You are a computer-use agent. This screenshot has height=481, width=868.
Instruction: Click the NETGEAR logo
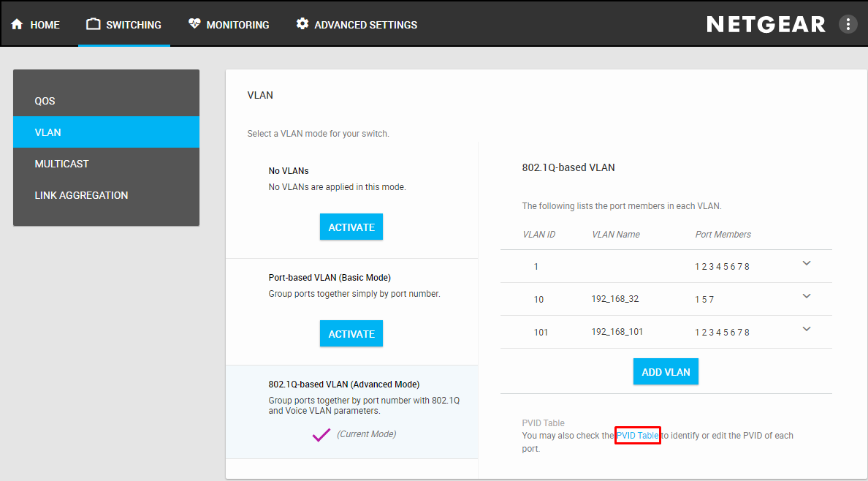pyautogui.click(x=766, y=24)
